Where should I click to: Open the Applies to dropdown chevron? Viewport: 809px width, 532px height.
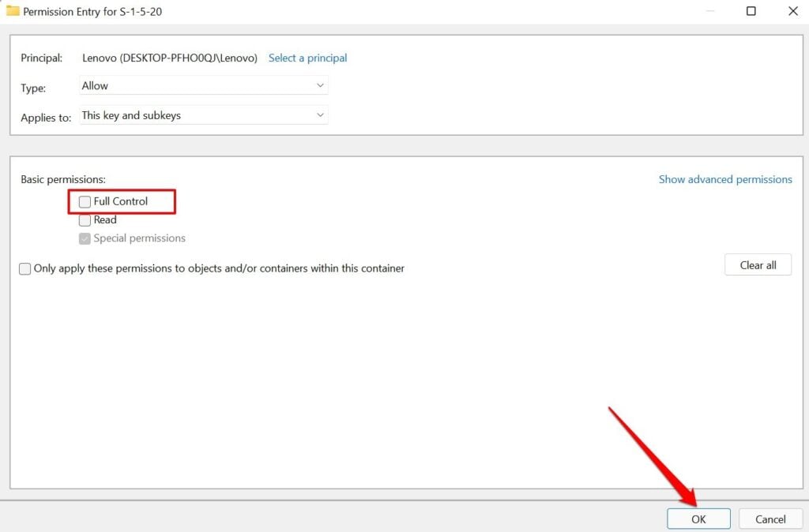[x=320, y=115]
